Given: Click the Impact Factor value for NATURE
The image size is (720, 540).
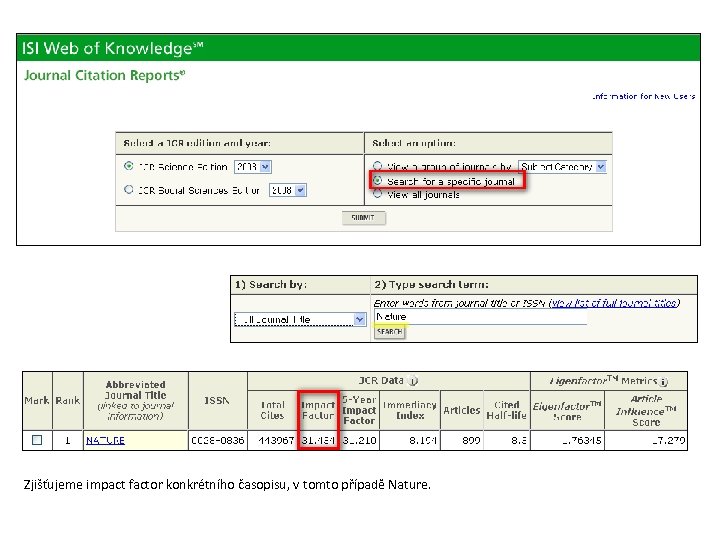Looking at the screenshot, I should tap(318, 440).
